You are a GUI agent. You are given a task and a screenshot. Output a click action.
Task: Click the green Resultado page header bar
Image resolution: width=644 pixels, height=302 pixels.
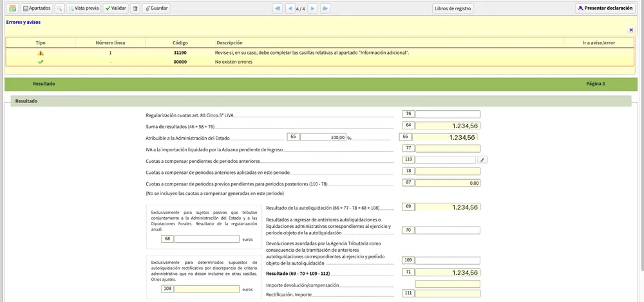[x=321, y=84]
